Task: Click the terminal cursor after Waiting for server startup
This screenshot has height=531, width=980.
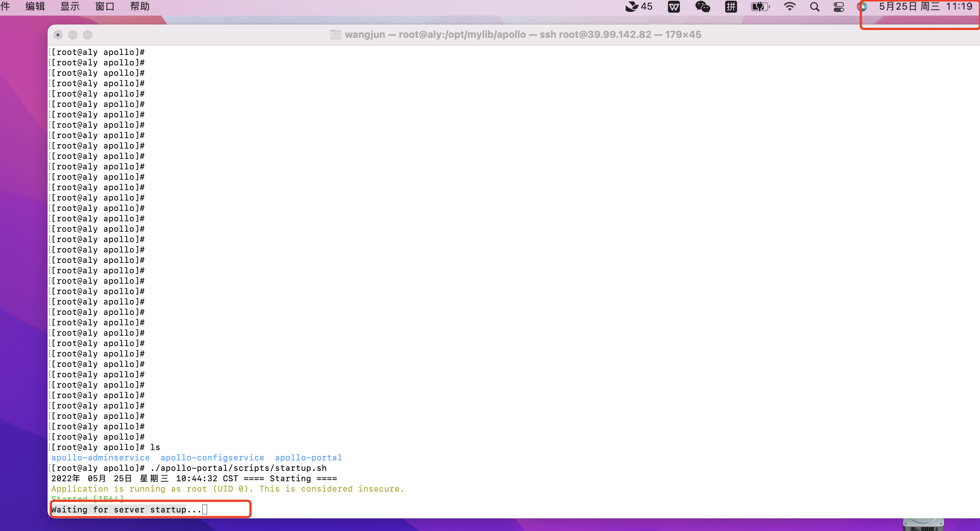Action: [204, 509]
